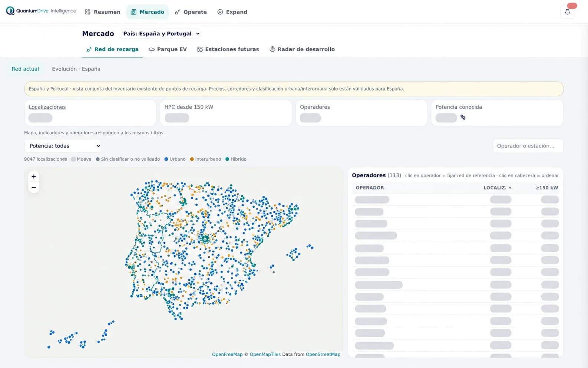Open the notifications bell

[x=567, y=11]
